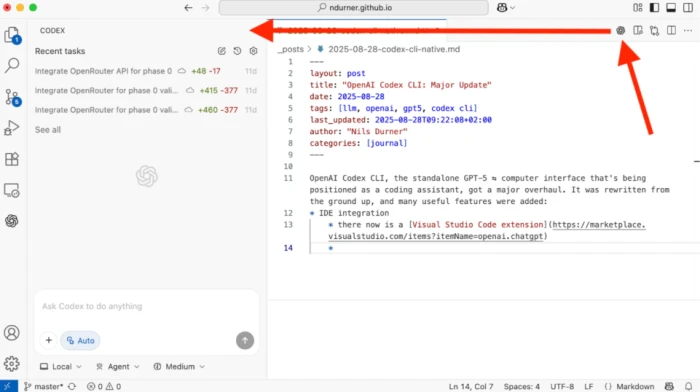The width and height of the screenshot is (700, 392).
Task: Open editor More Actions ellipsis
Action: (688, 30)
